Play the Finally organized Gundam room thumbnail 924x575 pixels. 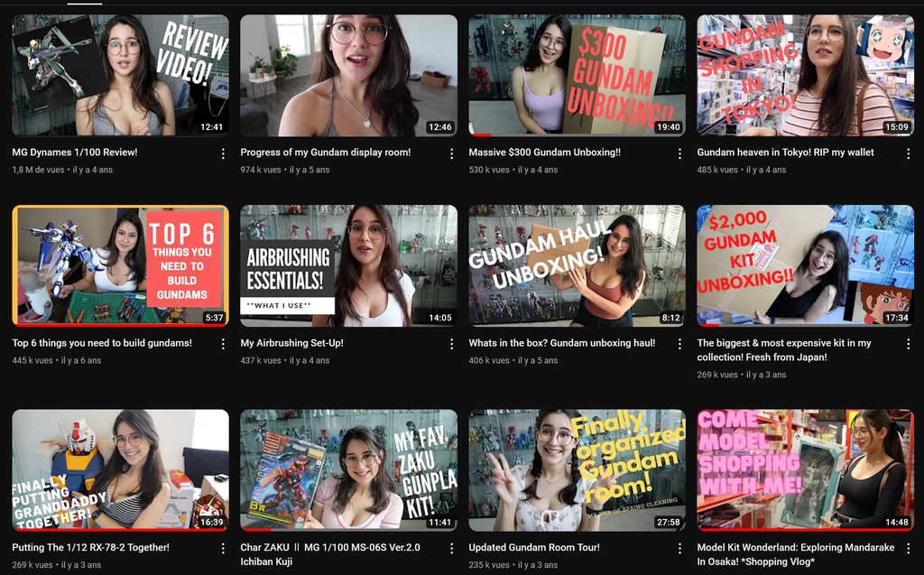577,469
